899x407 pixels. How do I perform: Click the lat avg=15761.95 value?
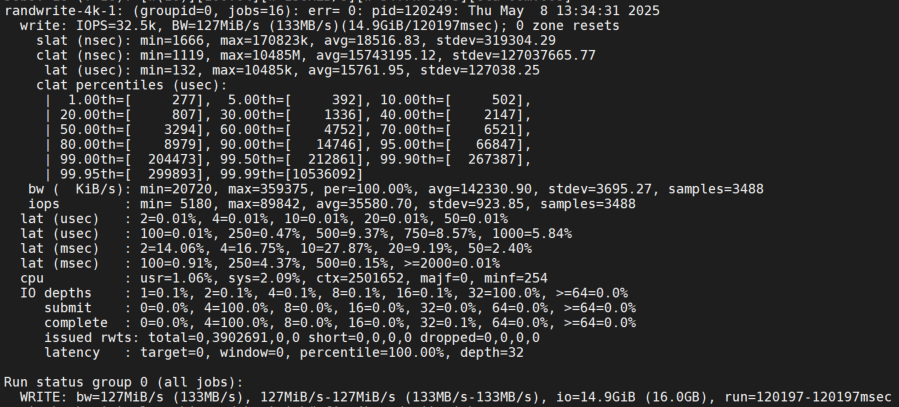(x=355, y=70)
